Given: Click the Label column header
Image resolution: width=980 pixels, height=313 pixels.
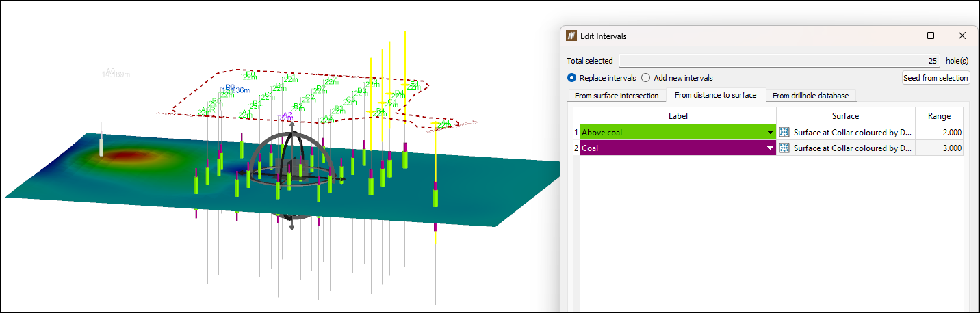Looking at the screenshot, I should 678,116.
